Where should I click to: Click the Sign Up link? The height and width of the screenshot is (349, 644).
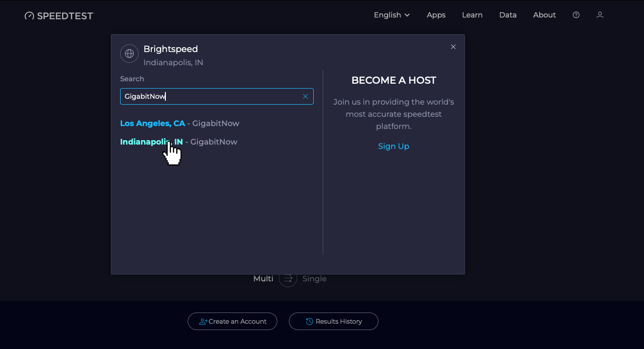(394, 146)
